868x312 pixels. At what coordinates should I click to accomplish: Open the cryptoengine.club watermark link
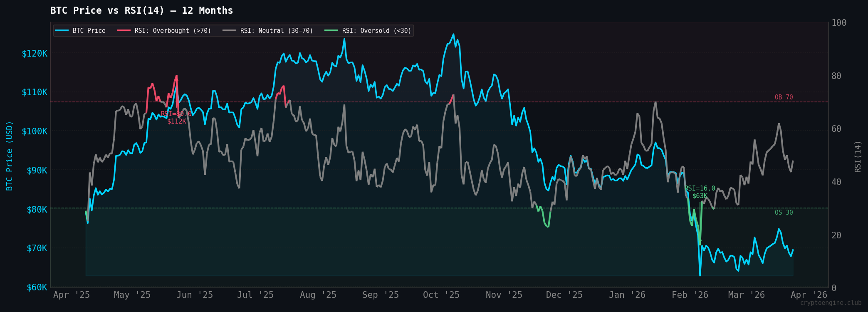pyautogui.click(x=831, y=303)
